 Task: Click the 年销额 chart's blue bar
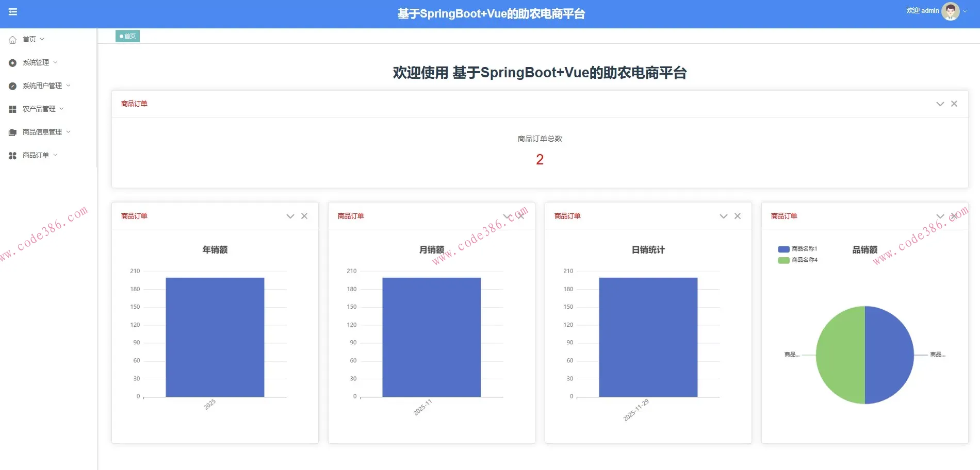coord(215,337)
